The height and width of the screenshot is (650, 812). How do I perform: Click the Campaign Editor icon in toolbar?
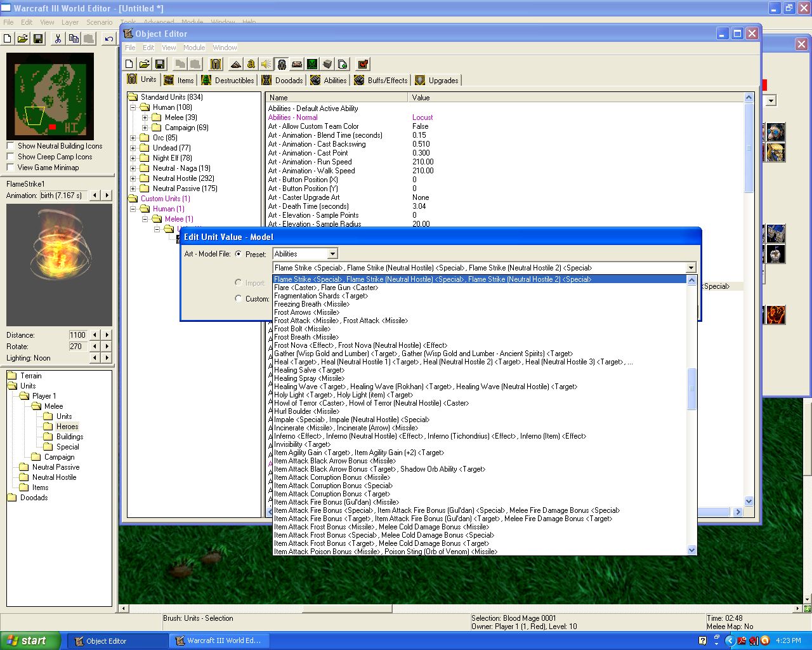coord(297,64)
